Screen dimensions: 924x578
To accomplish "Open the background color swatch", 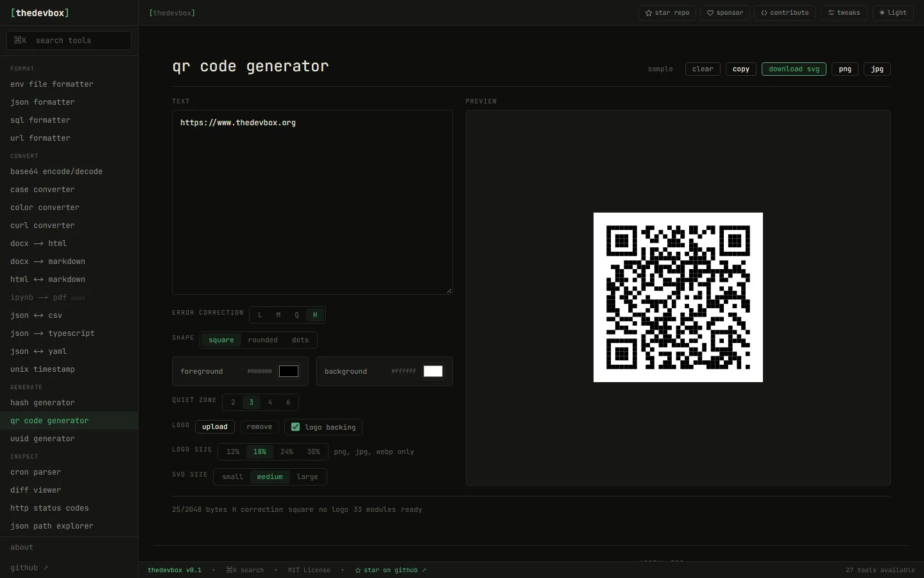I will pos(433,371).
